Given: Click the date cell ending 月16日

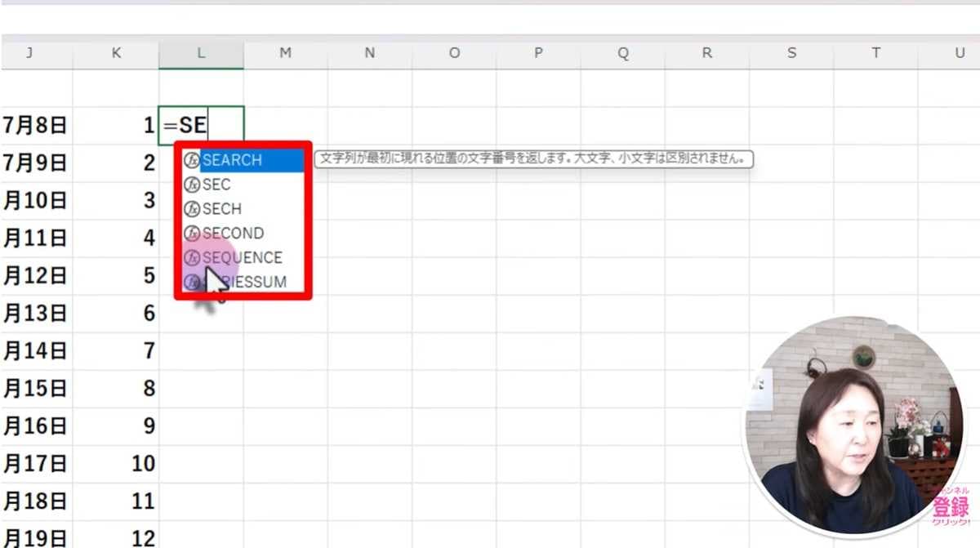Looking at the screenshot, I should coord(36,426).
